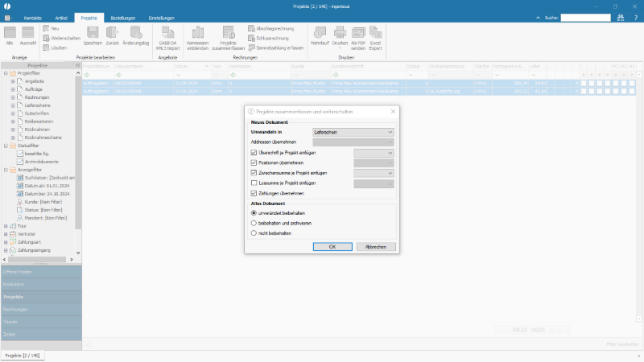Viewport: 644px width, 362px height.
Task: Click the Datum column header
Action: point(192,66)
